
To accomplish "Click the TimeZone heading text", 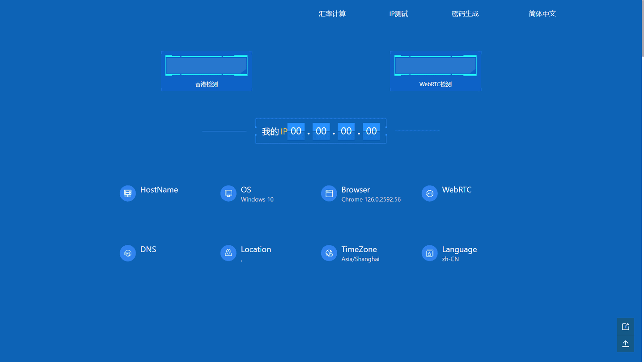I will point(359,249).
